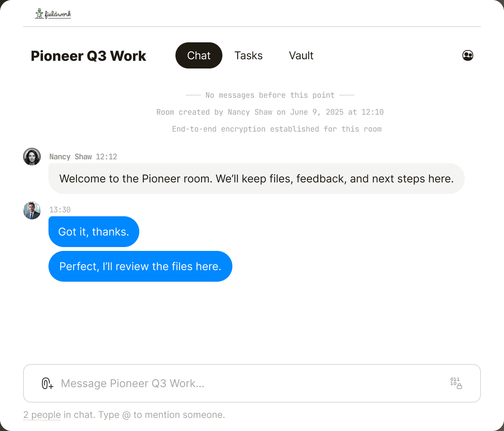Select Nancy's welcome message bubble
Image resolution: width=504 pixels, height=431 pixels.
(256, 179)
